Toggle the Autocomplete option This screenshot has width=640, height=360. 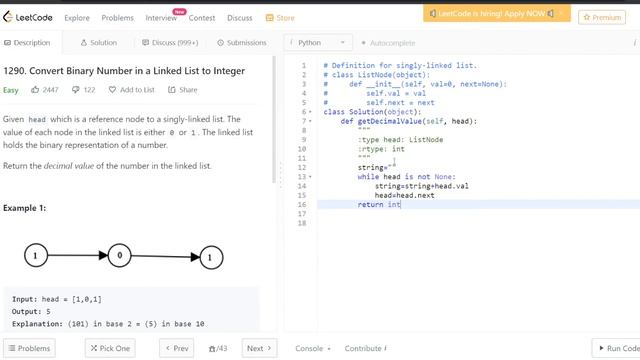pos(388,43)
